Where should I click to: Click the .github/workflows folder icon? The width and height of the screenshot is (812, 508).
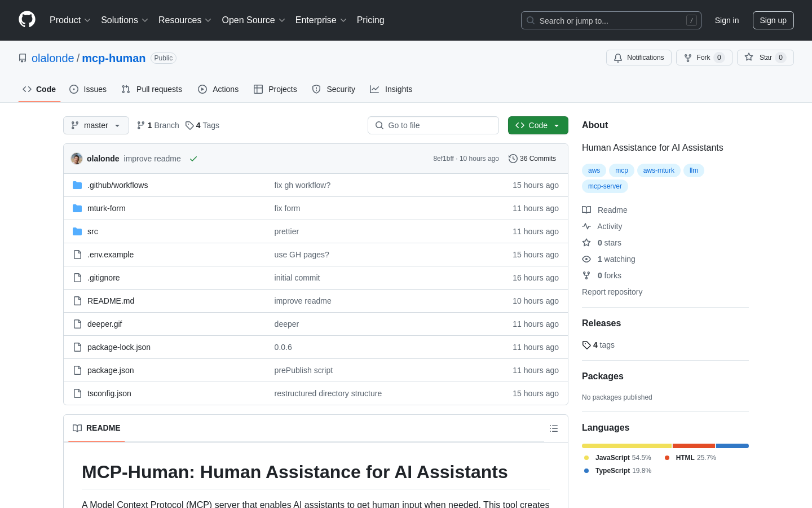(x=77, y=185)
